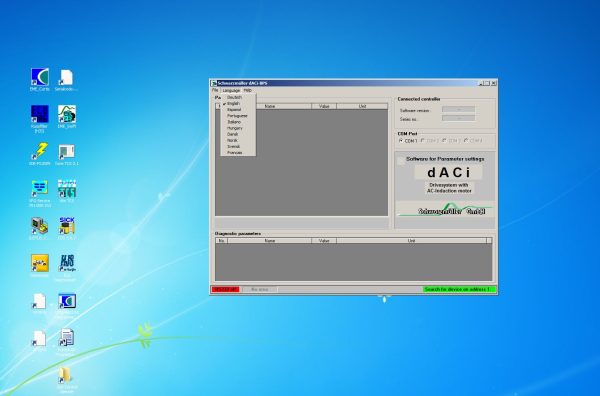
Task: Select the dark blue square desktop shortcut
Action: coord(40,114)
